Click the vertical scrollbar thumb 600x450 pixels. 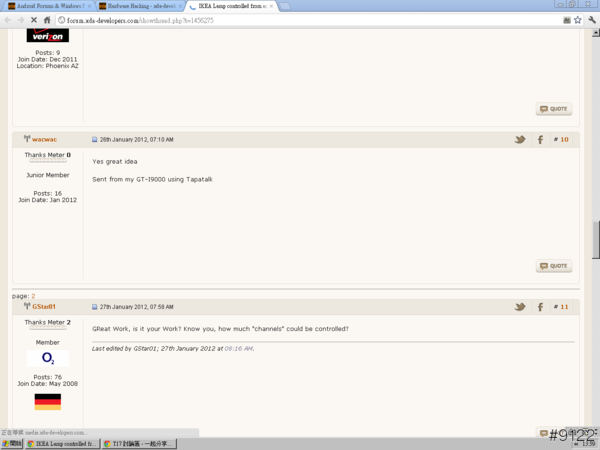point(595,240)
